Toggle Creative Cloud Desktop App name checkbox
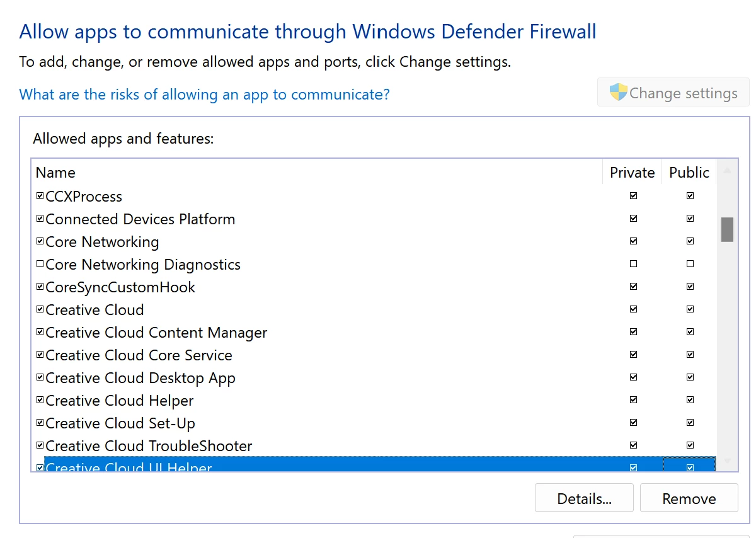756x538 pixels. (40, 377)
